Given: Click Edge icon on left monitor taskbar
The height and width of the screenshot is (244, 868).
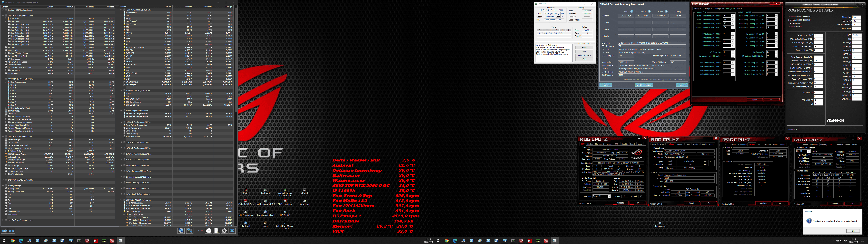Looking at the screenshot, I should pos(21,241).
